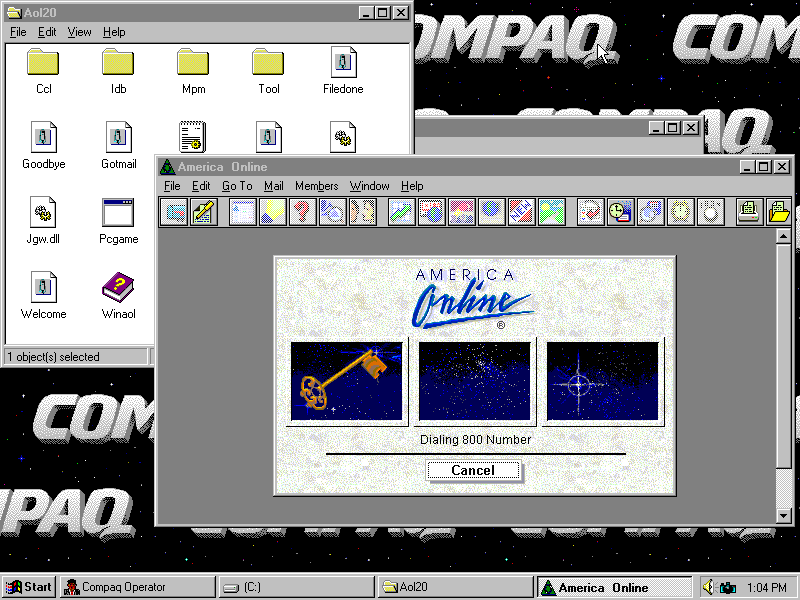Select the Mpm folder in Aol20
Viewport: 800px width, 600px height.
pyautogui.click(x=193, y=71)
